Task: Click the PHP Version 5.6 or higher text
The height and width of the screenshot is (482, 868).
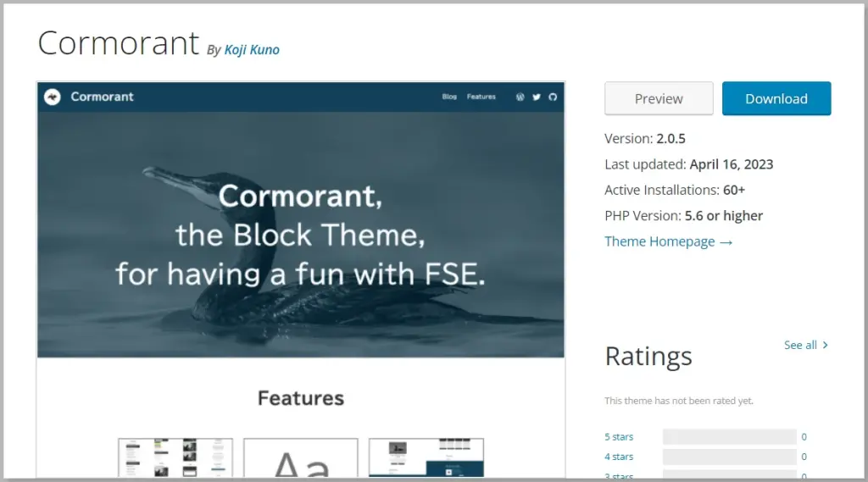Action: [x=724, y=216]
